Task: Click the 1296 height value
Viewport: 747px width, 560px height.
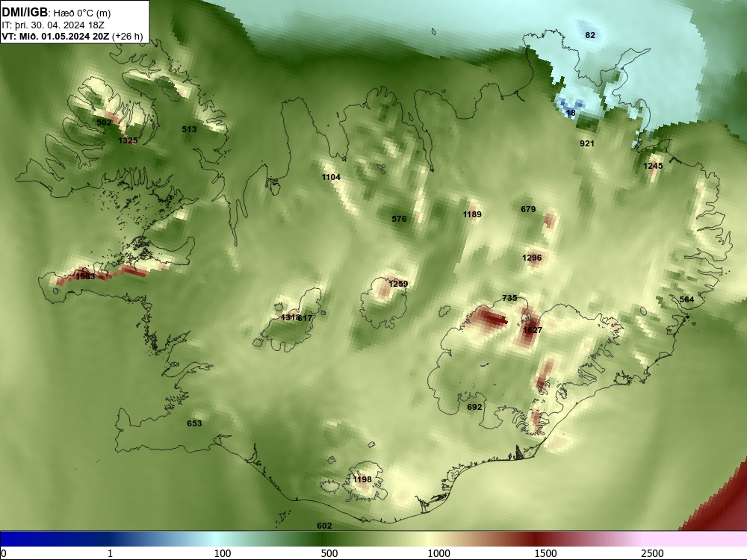Action: click(x=532, y=258)
